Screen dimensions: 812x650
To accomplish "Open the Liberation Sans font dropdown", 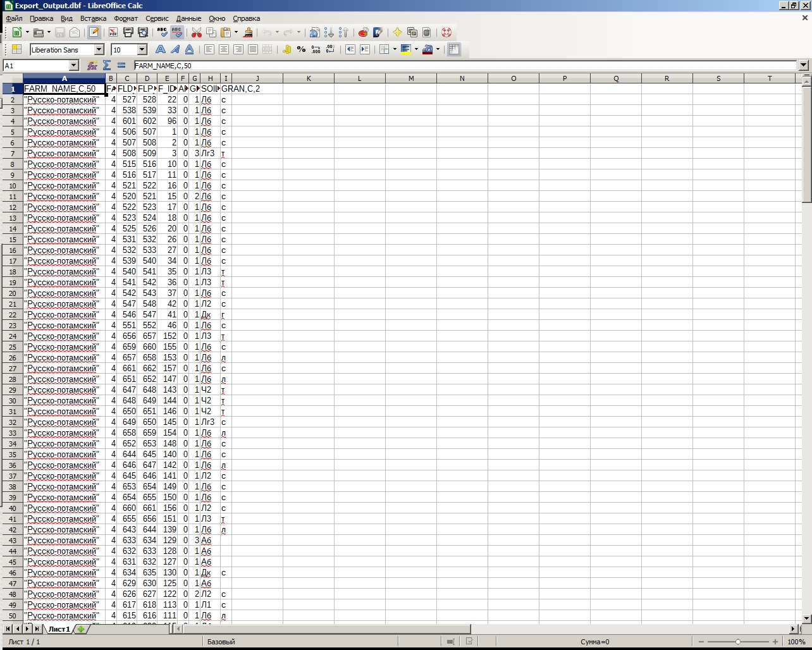I will (x=99, y=49).
